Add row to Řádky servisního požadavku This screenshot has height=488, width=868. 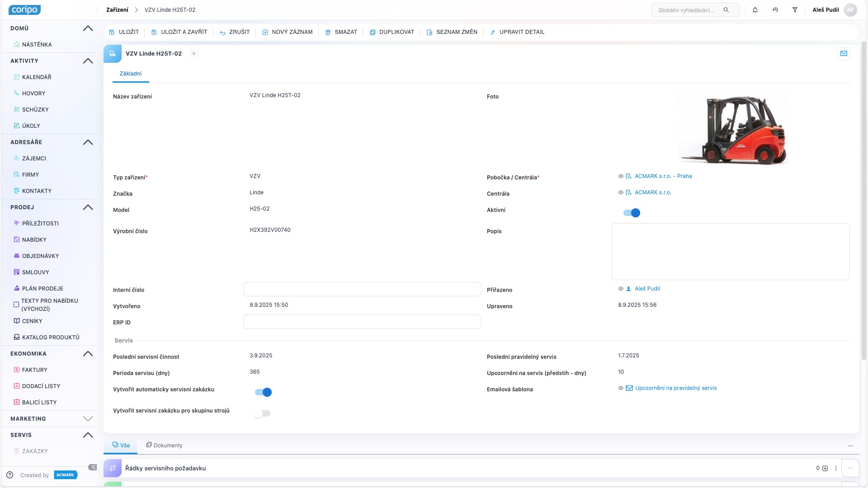pos(825,469)
